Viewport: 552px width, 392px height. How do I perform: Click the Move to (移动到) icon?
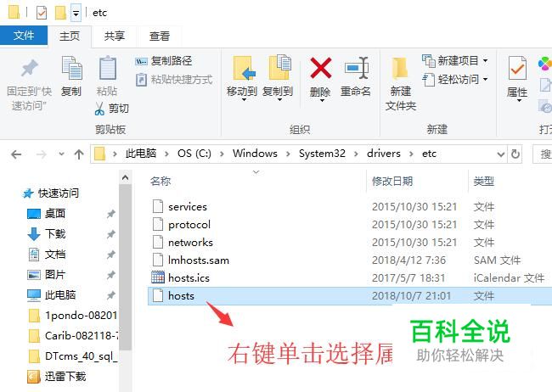(244, 68)
